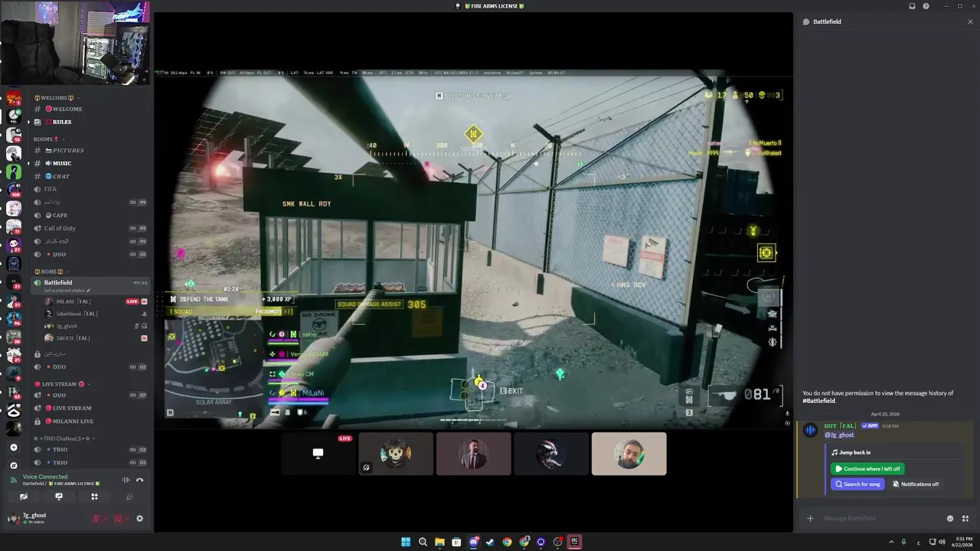Unmute microphone in user panel
The width and height of the screenshot is (980, 551).
(x=96, y=518)
